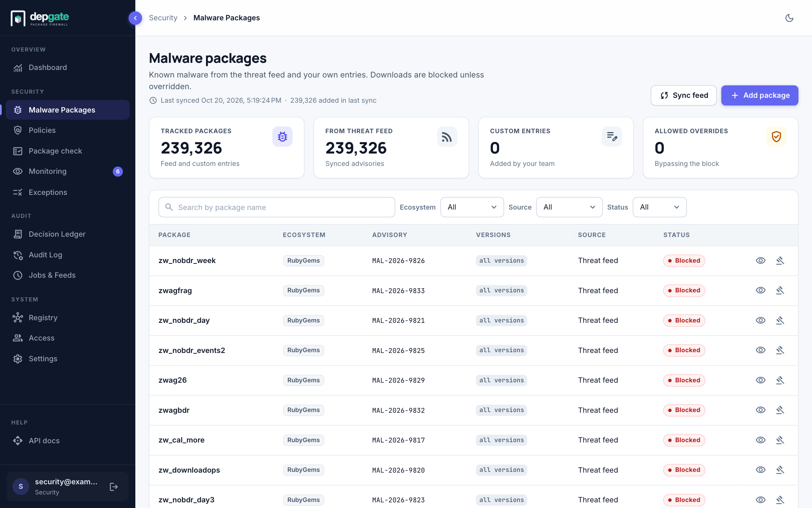Click the override gavel icon for zwag26
Viewport: 812px width, 508px height.
click(x=780, y=380)
